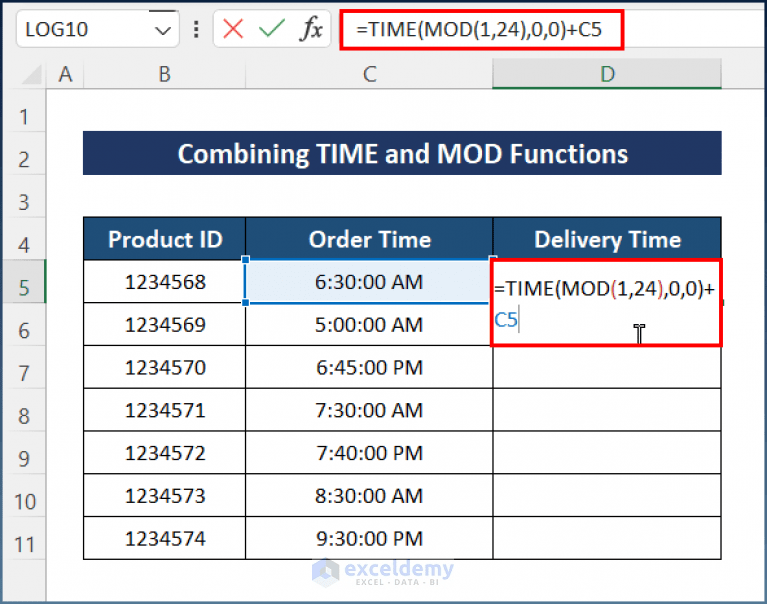Click the 5:00:00 AM order time cell
The height and width of the screenshot is (604, 767).
click(x=369, y=325)
